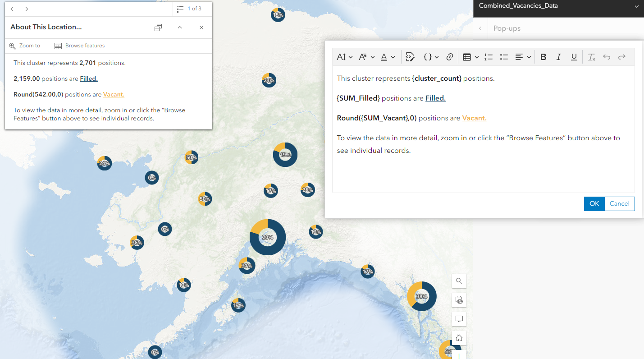Image resolution: width=644 pixels, height=359 pixels.
Task: Click the Cancel button
Action: (620, 203)
